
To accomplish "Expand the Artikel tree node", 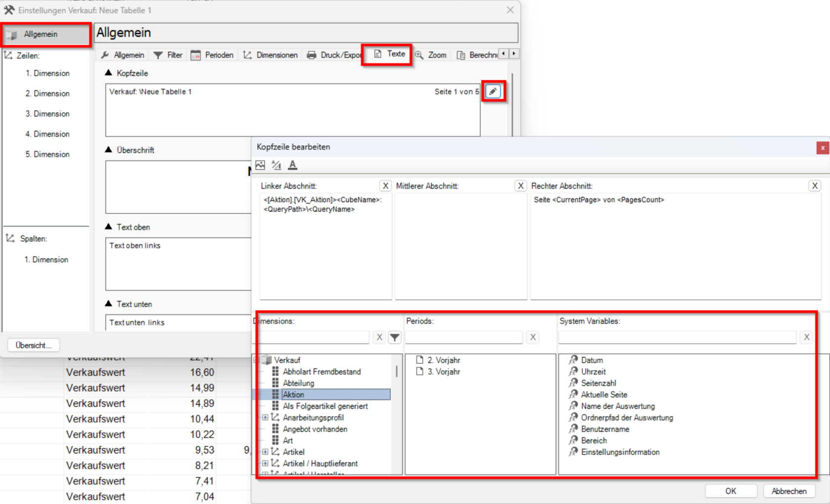I will coord(265,452).
